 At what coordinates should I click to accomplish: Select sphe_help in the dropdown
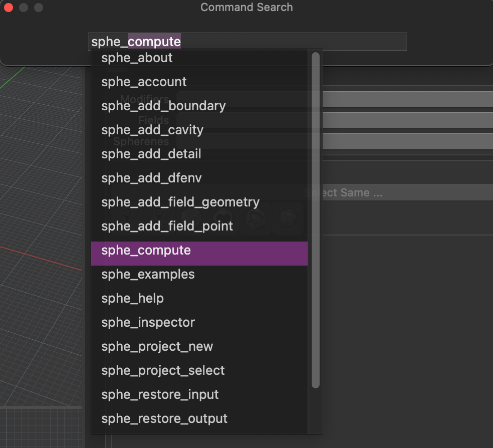coord(132,299)
